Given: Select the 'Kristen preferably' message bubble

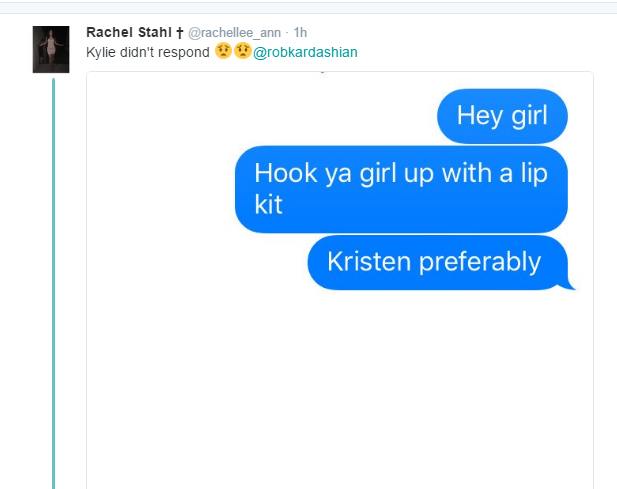Looking at the screenshot, I should (438, 262).
